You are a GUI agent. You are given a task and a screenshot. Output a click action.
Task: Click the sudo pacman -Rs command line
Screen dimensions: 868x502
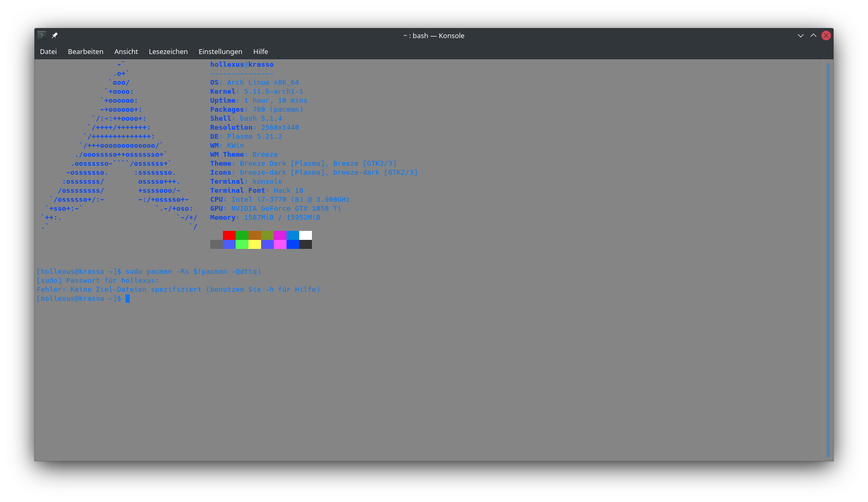(x=193, y=272)
